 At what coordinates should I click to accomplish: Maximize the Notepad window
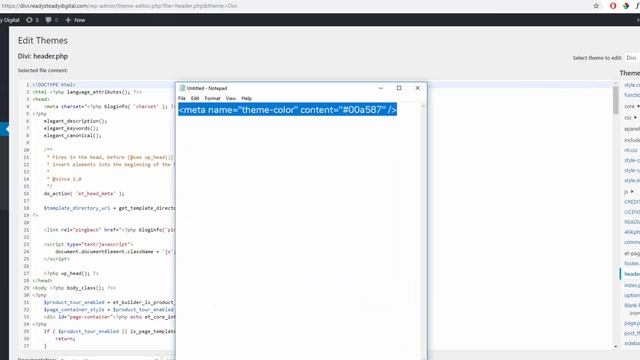(x=399, y=88)
